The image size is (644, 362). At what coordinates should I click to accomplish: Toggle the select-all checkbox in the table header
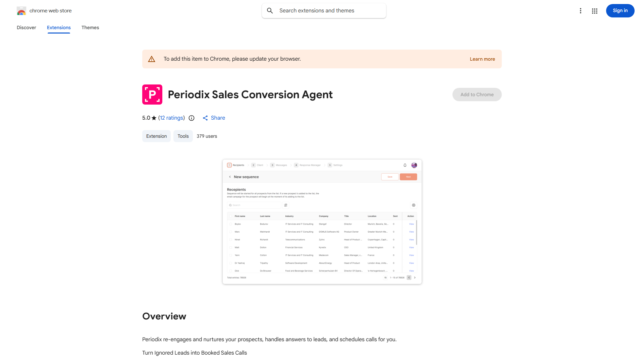[x=231, y=216]
